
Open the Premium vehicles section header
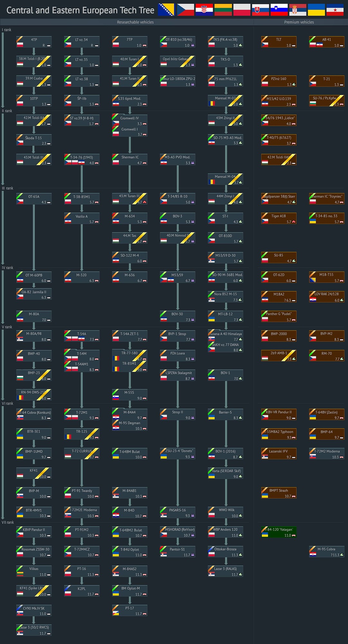[x=299, y=22]
